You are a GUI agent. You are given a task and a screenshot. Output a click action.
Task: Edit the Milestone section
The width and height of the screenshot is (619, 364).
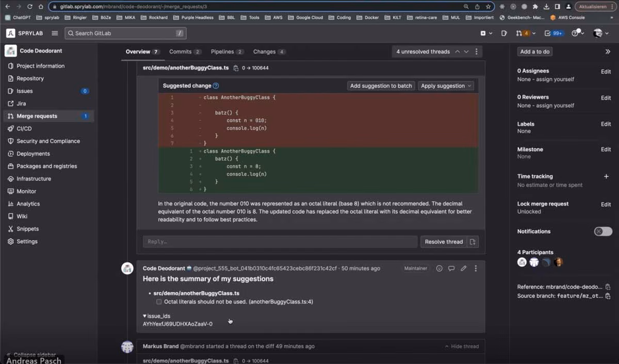point(606,149)
